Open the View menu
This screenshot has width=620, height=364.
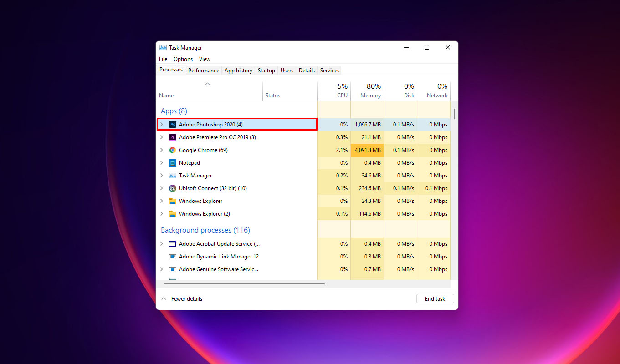[x=205, y=59]
